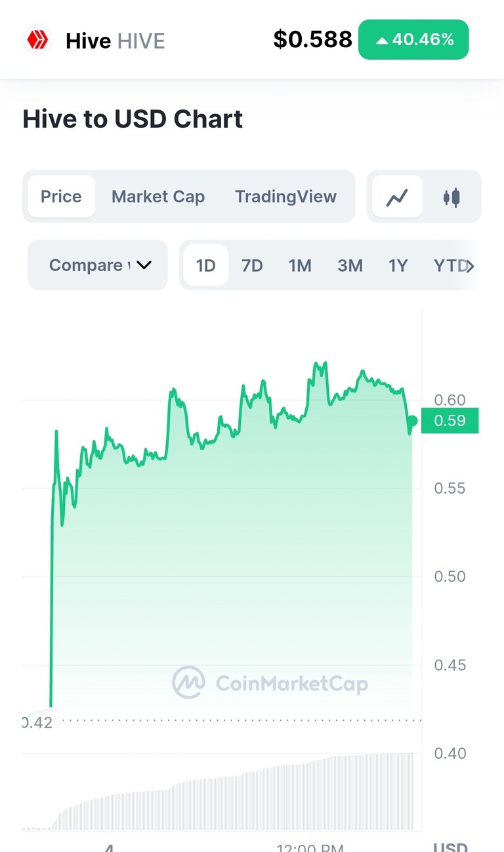Select the 7D time range
504x852 pixels.
coord(252,265)
